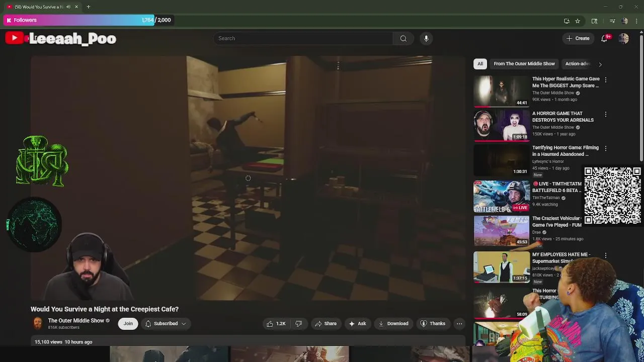Open YouTube notifications bell

coord(604,38)
